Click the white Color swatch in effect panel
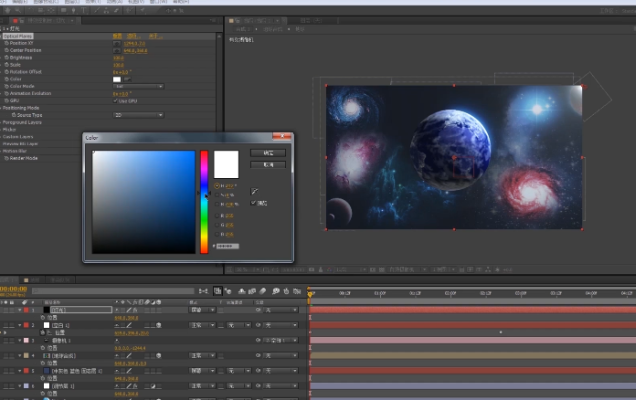The width and height of the screenshot is (636, 400). (117, 79)
